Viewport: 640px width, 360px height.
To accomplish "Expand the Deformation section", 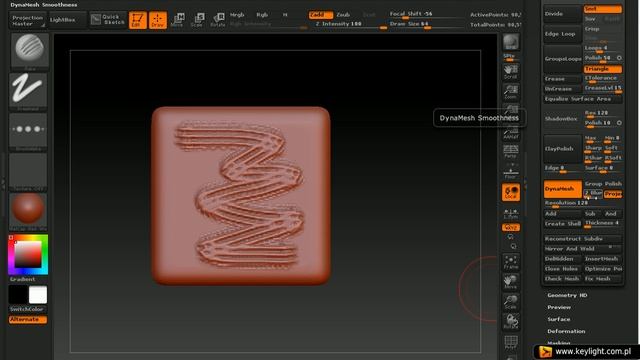I will [566, 331].
